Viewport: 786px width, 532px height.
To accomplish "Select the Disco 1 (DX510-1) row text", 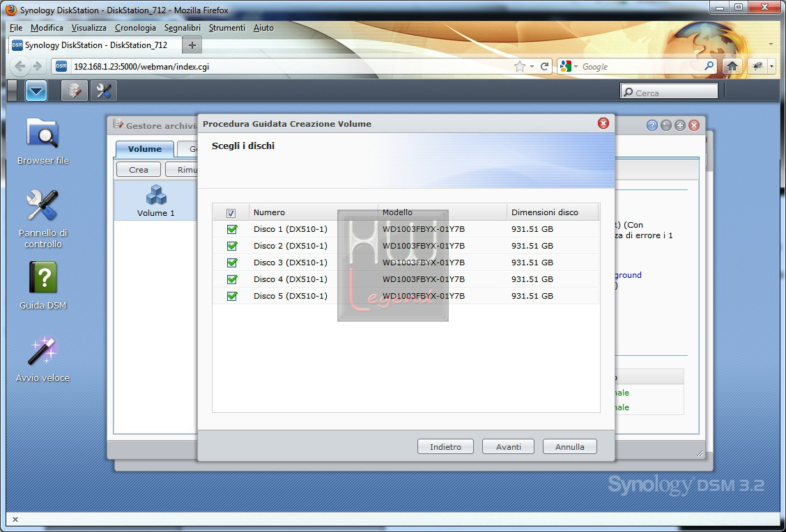I will tap(291, 229).
